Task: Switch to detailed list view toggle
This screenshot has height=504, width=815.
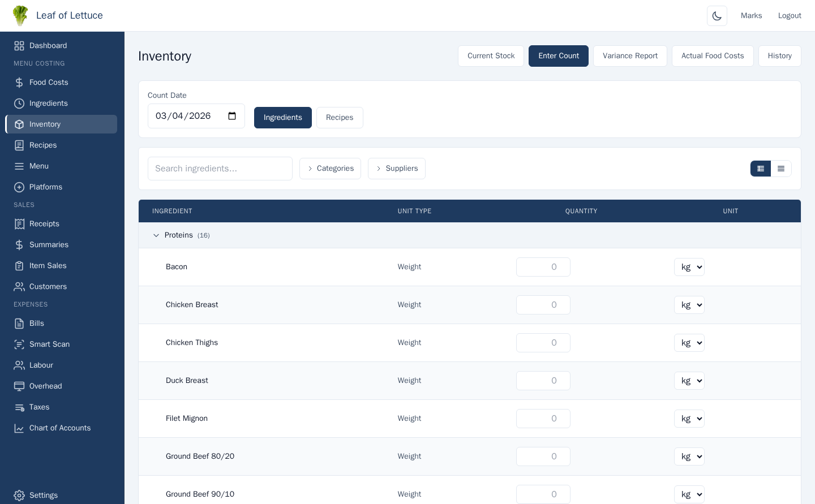Action: point(761,169)
